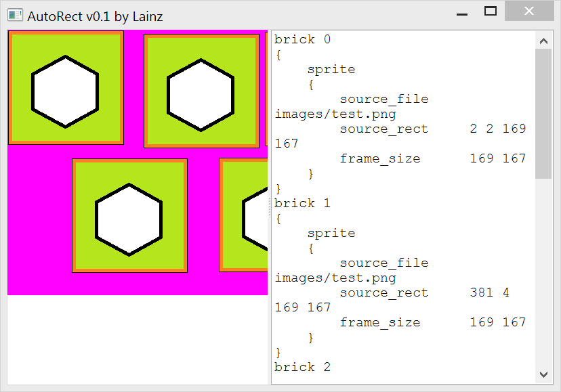Click the vertical scrollbar thumb
The image size is (561, 392).
[543, 114]
